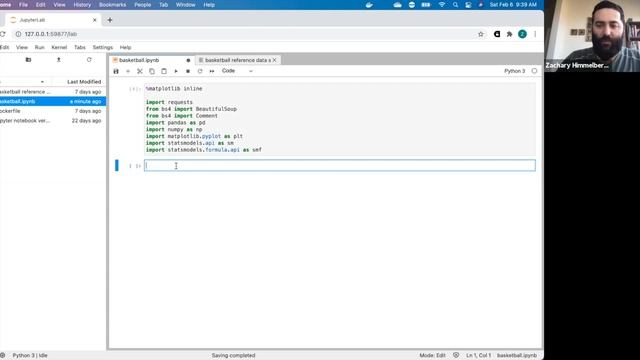
Task: Insert a cell below with the plus icon
Action: (x=128, y=71)
